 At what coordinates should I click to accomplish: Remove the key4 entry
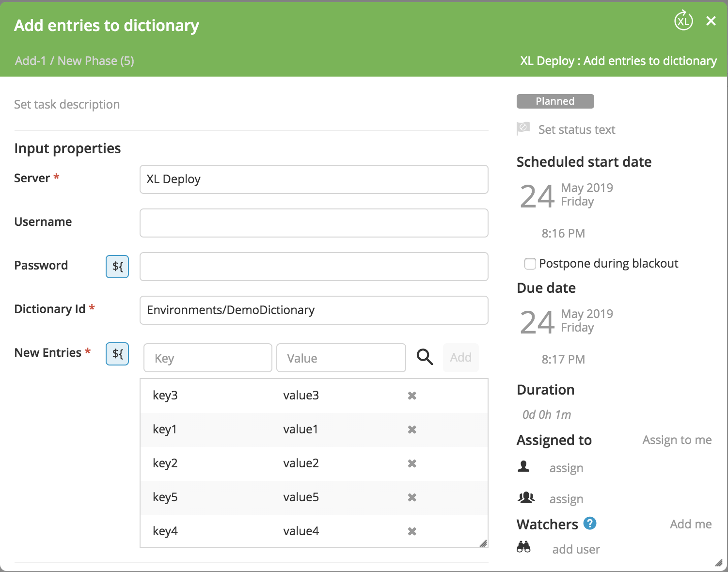412,531
